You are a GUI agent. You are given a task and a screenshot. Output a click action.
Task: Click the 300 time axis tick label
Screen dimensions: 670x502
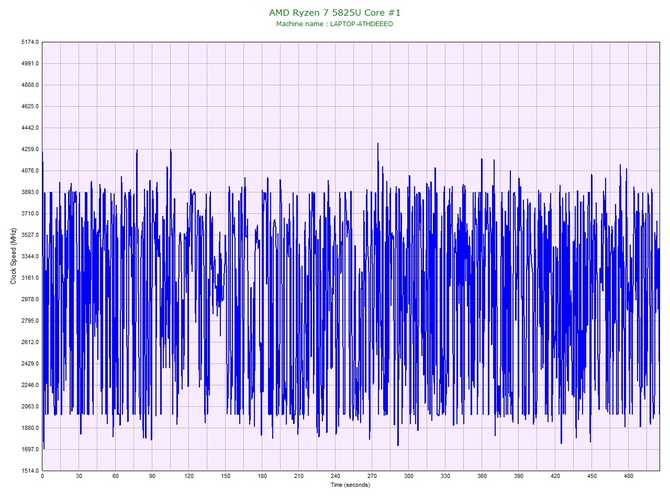coord(409,476)
